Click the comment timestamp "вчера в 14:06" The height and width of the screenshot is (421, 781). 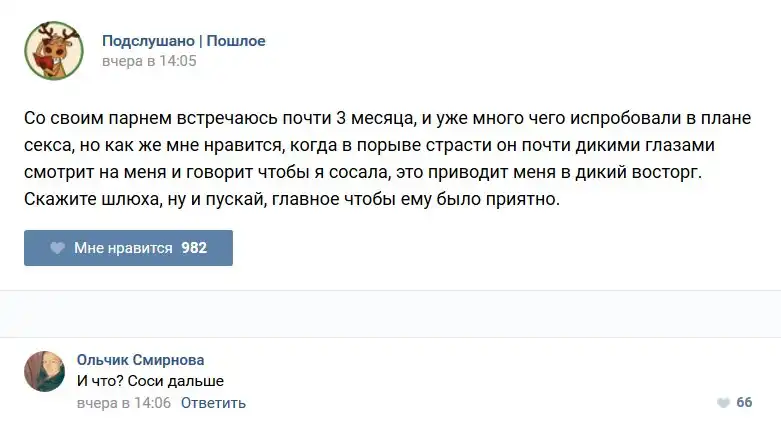(124, 403)
